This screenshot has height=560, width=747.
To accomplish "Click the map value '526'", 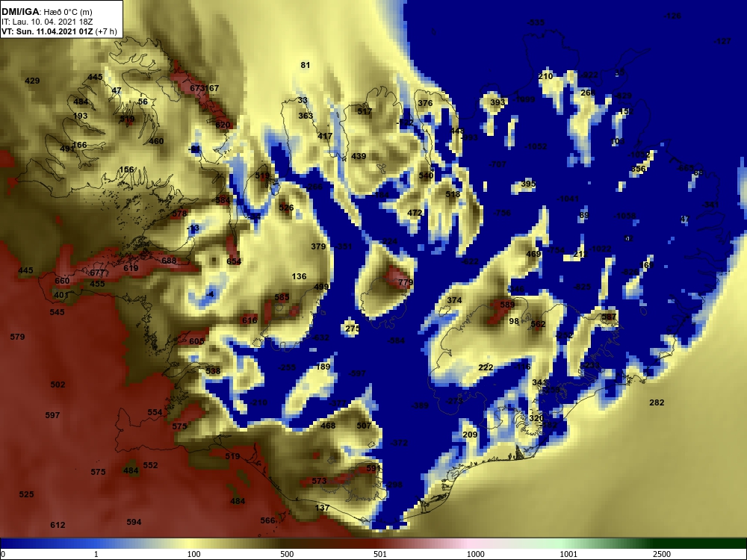I will pos(286,208).
